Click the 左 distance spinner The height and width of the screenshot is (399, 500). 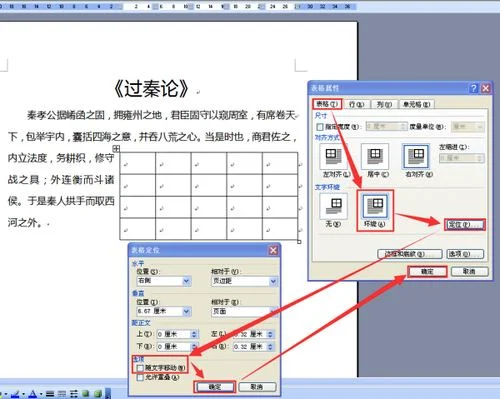point(270,334)
